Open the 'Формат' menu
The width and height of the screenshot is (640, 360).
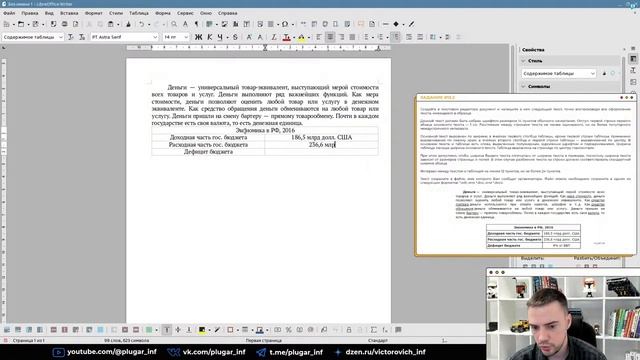pyautogui.click(x=93, y=13)
